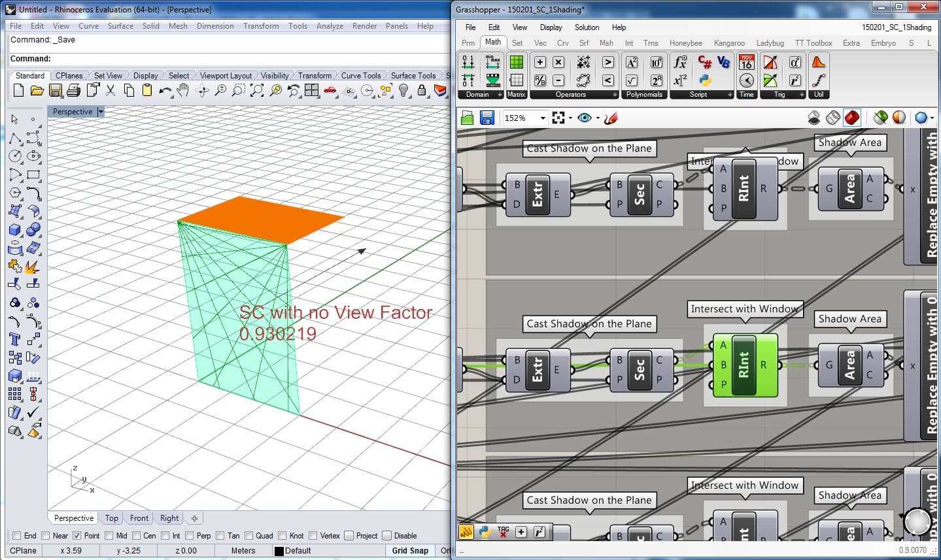Toggle Grid Snap in the status bar

point(410,551)
